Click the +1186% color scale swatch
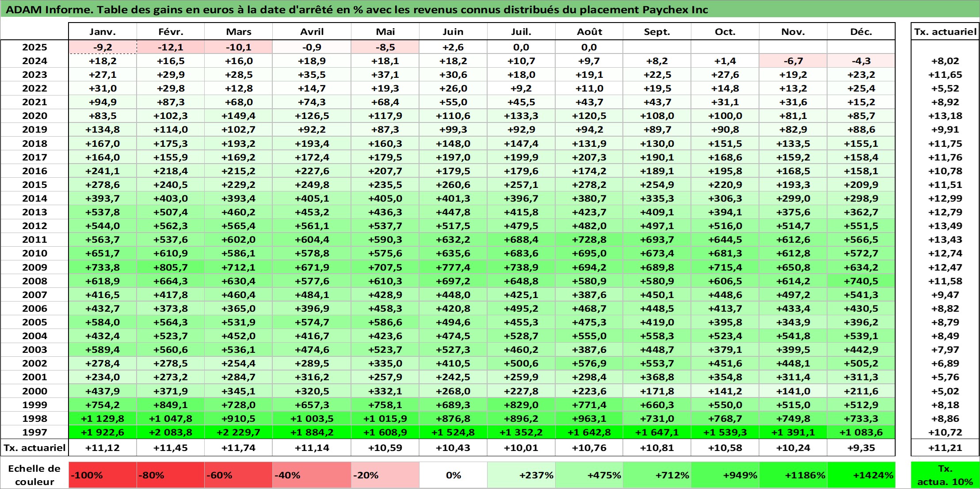The image size is (980, 489). [793, 475]
